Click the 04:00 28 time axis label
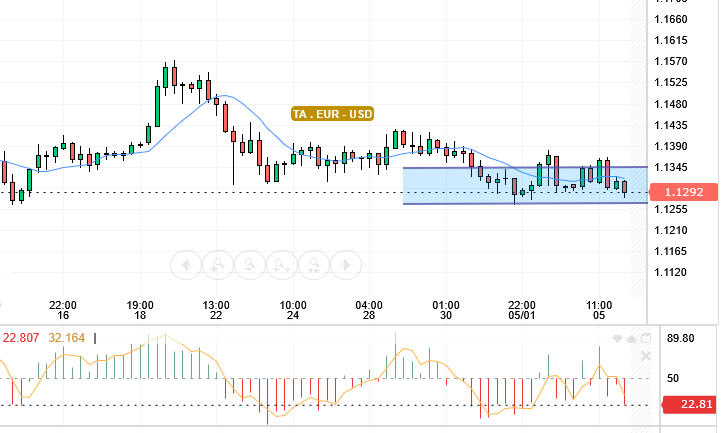723x433 pixels. (369, 310)
